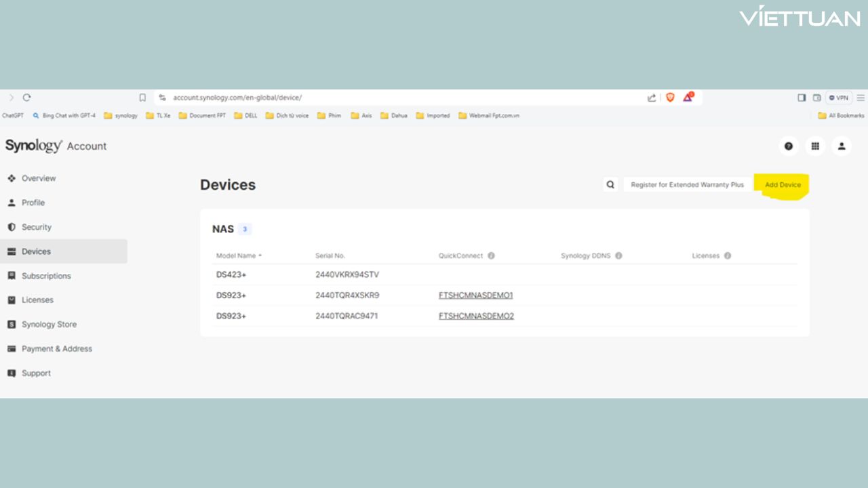This screenshot has height=488, width=868.
Task: Open the Brave wallet icon
Action: [x=817, y=98]
